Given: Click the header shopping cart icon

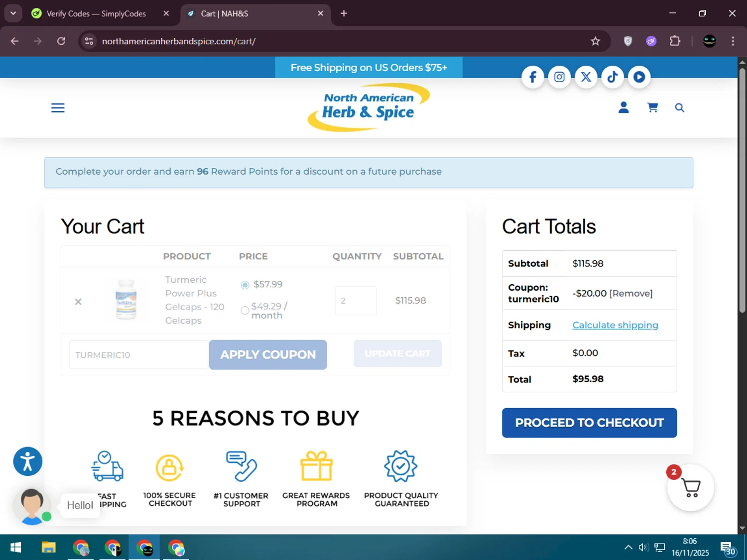Looking at the screenshot, I should pyautogui.click(x=652, y=108).
